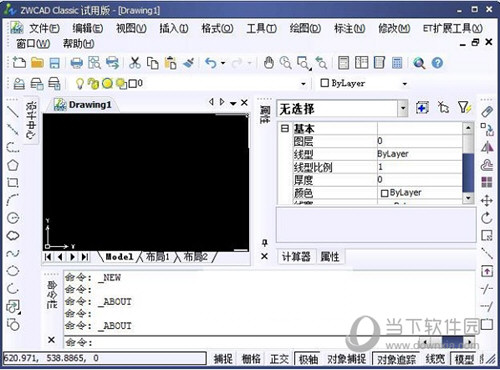Select the Revision Cloud tool
Viewport: 500px width, 370px height.
tap(13, 236)
